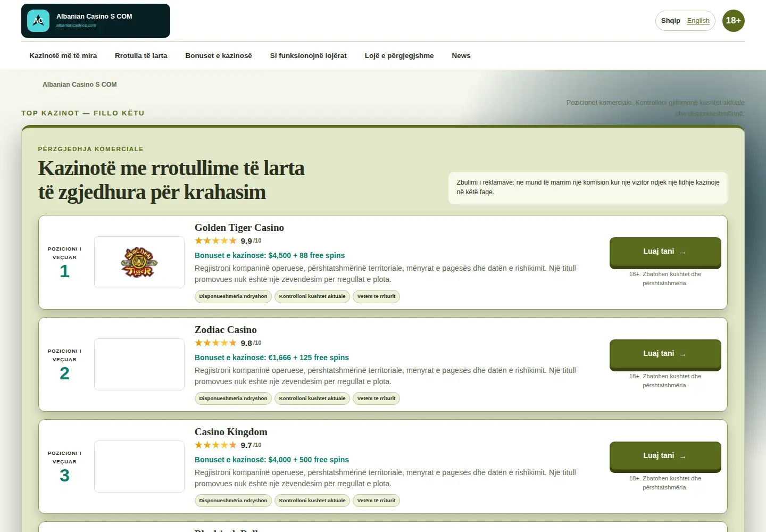Open the Casino Kingdom logo placeholder
The image size is (766, 532).
139,467
